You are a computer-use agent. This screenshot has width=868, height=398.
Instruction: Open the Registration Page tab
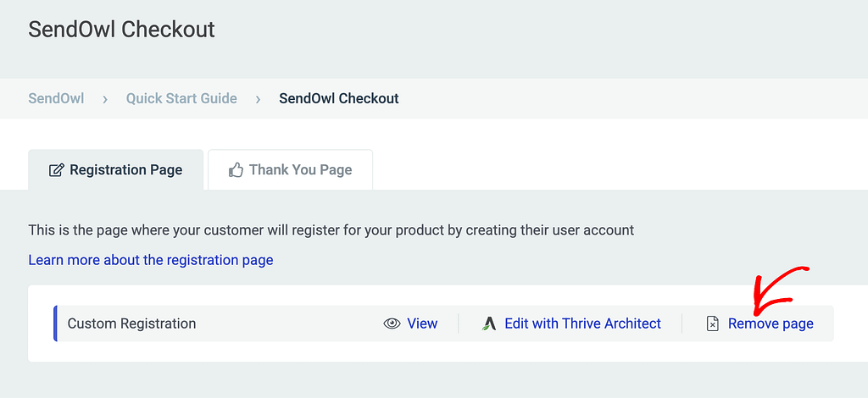pyautogui.click(x=115, y=169)
